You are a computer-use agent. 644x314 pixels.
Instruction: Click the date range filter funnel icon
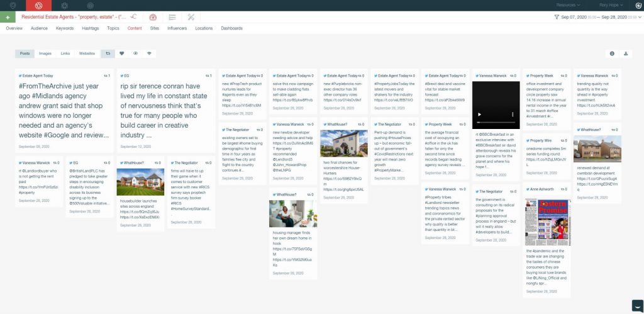(x=557, y=17)
